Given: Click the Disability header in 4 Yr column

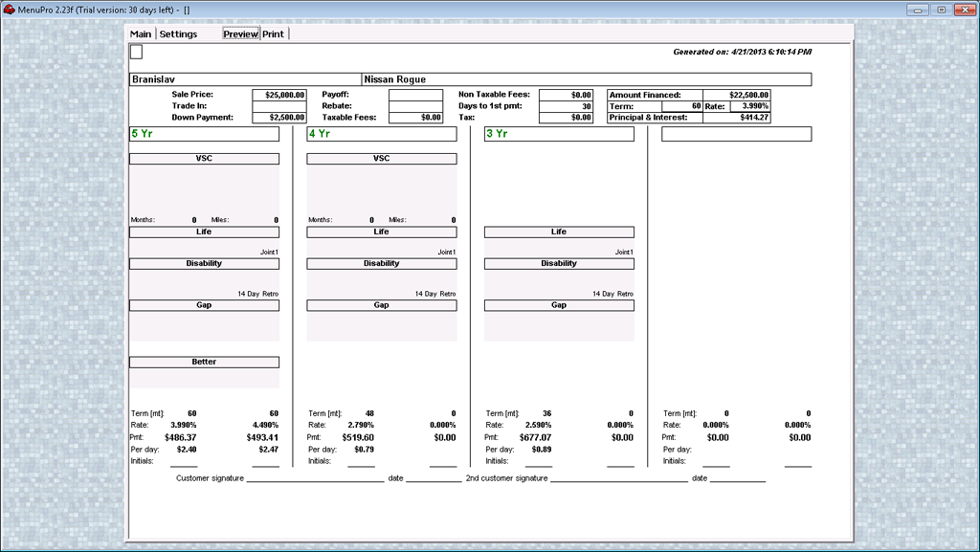Looking at the screenshot, I should (x=381, y=264).
